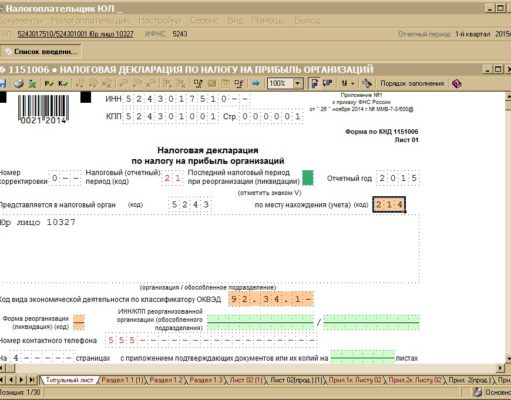Save the declaration with the floppy icon
This screenshot has height=400, width=511.
(3, 83)
